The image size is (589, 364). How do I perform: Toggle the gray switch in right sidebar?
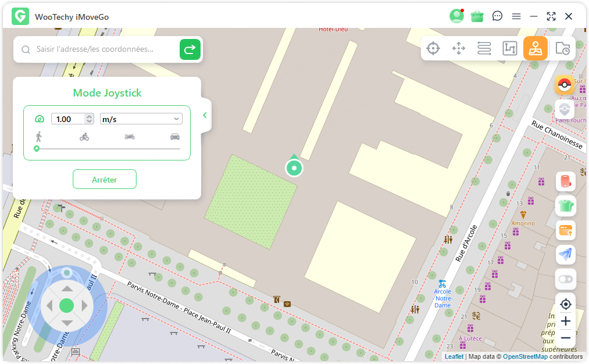(565, 279)
